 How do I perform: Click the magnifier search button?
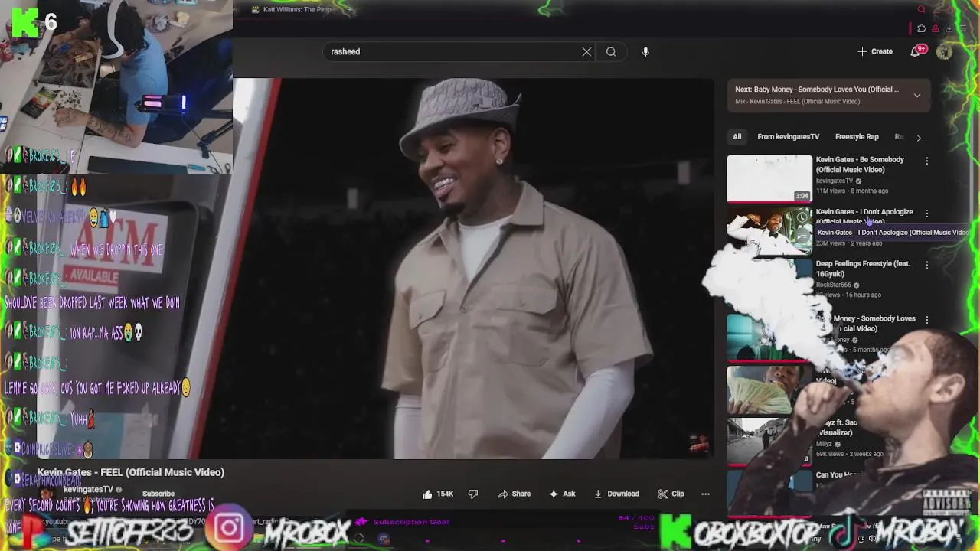[x=611, y=51]
